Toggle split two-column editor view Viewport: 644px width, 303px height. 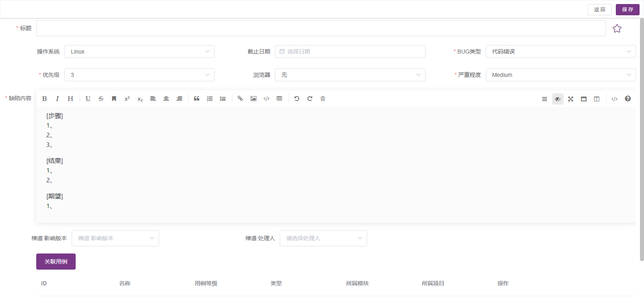(597, 99)
